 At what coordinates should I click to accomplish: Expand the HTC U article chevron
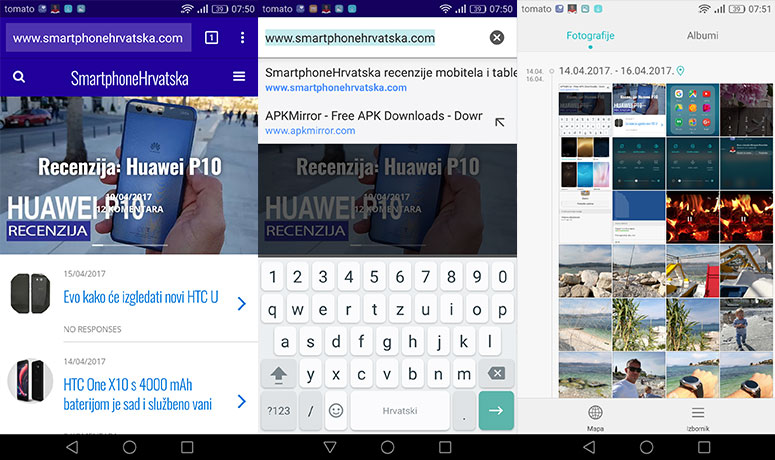[x=241, y=303]
